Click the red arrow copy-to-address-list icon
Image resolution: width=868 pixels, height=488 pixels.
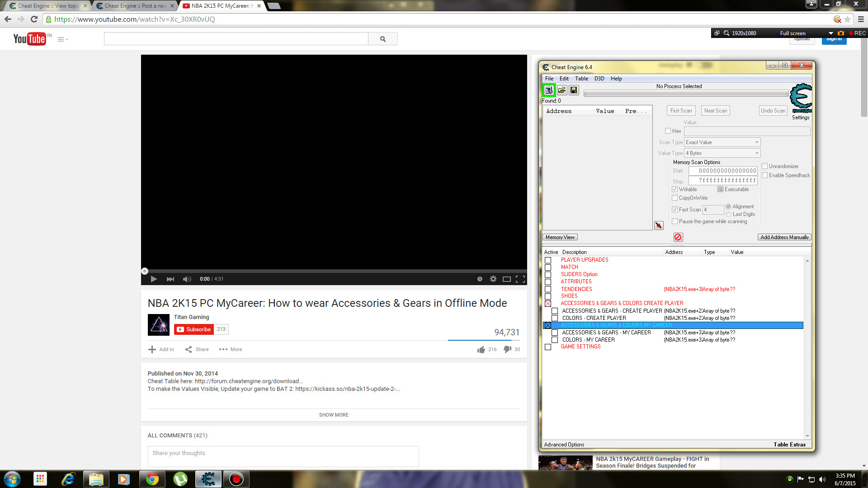659,225
